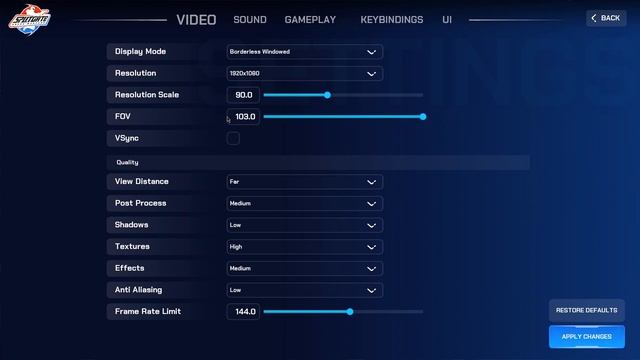Click the View Distance label
This screenshot has height=360, width=640.
(x=142, y=181)
